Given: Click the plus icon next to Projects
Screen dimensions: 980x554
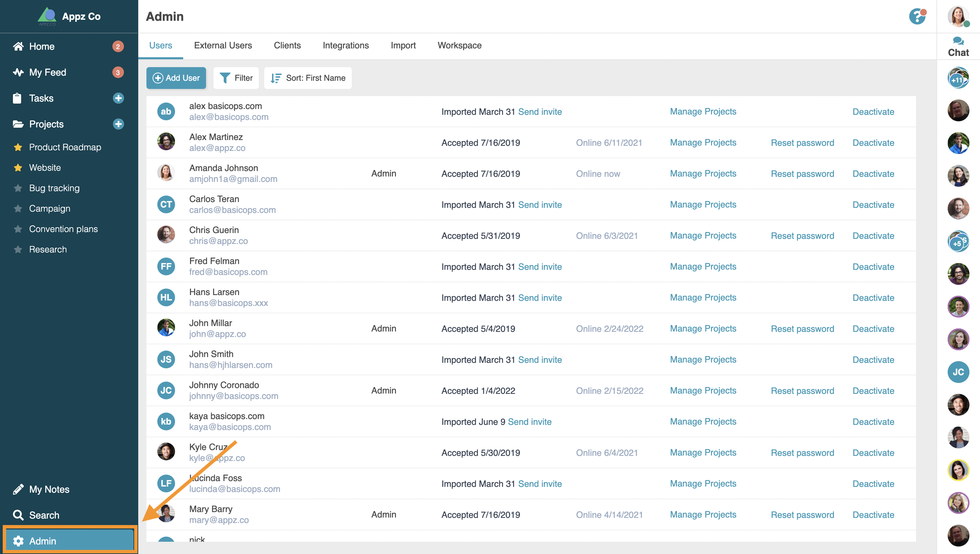Looking at the screenshot, I should (x=118, y=124).
